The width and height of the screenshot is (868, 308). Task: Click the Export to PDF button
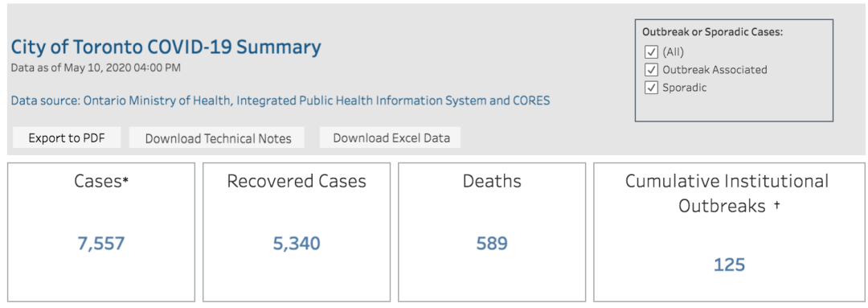click(67, 138)
